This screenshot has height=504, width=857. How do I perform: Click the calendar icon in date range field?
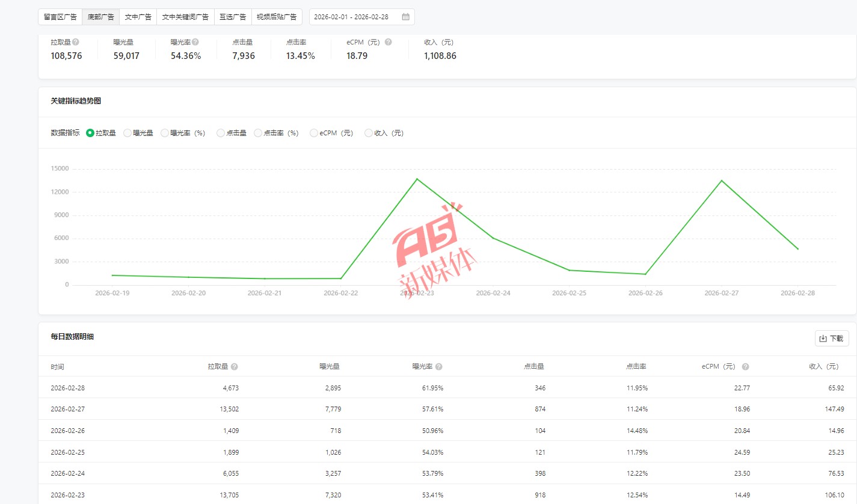pyautogui.click(x=405, y=17)
